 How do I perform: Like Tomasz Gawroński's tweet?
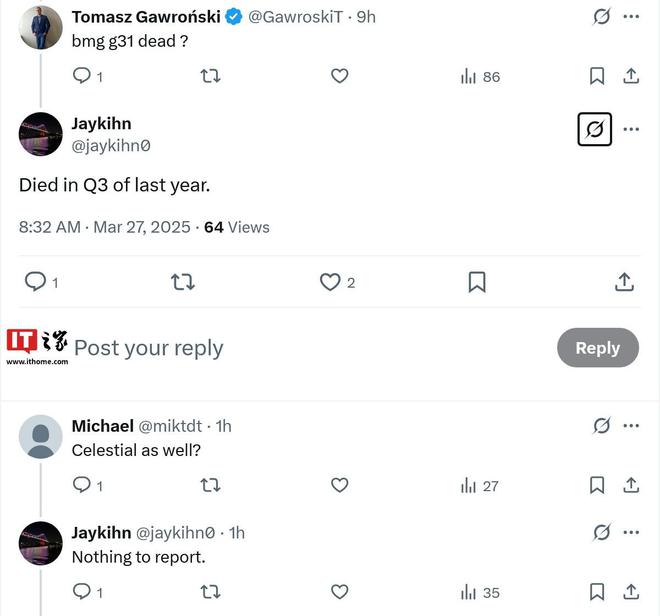(339, 76)
